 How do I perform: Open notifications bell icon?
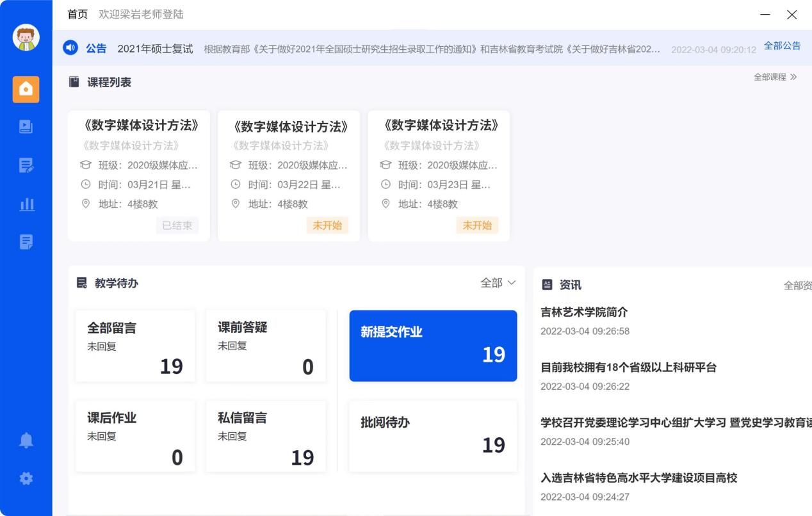26,440
